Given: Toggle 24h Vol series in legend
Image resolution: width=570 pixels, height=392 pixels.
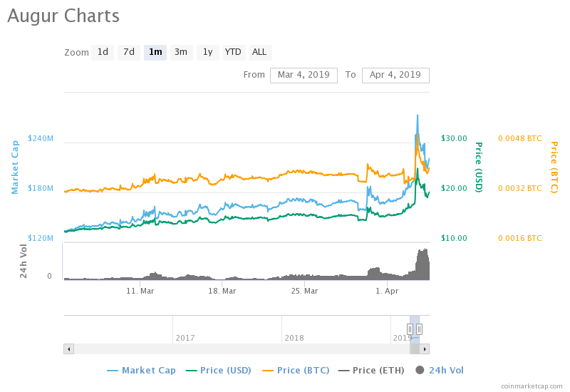Looking at the screenshot, I should (440, 371).
